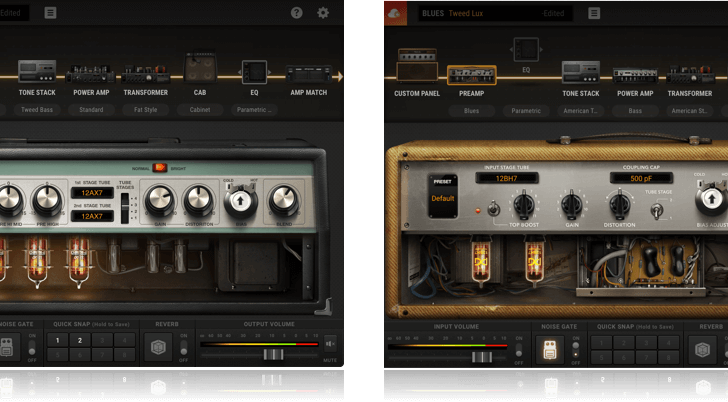The image size is (728, 402).
Task: Open the Blues preamp dropdown in right window
Action: [x=472, y=111]
